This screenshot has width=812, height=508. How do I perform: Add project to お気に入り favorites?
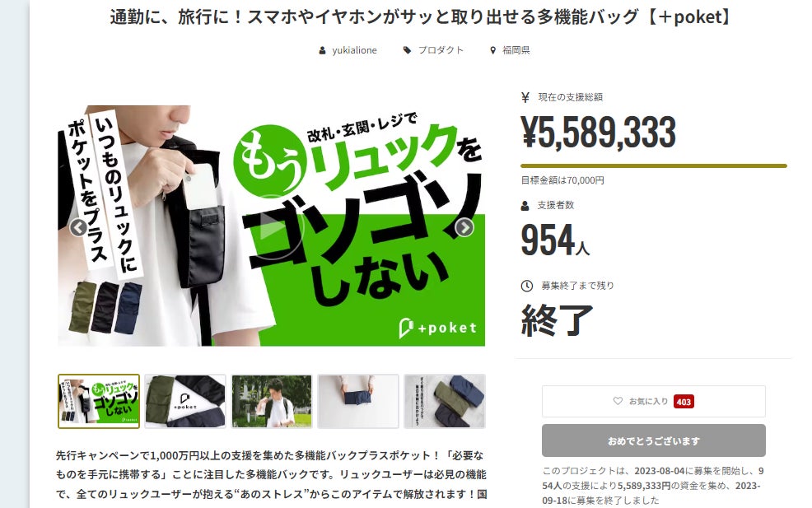[x=654, y=401]
